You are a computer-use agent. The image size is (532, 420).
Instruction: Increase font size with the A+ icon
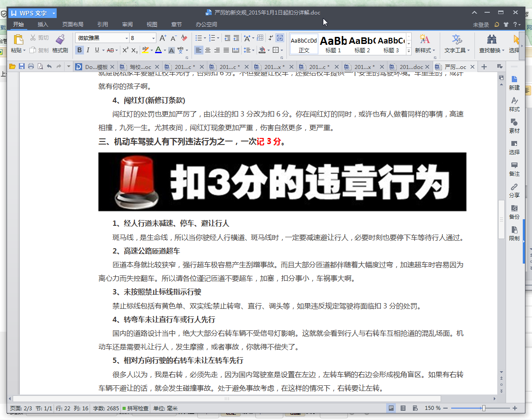tap(163, 38)
